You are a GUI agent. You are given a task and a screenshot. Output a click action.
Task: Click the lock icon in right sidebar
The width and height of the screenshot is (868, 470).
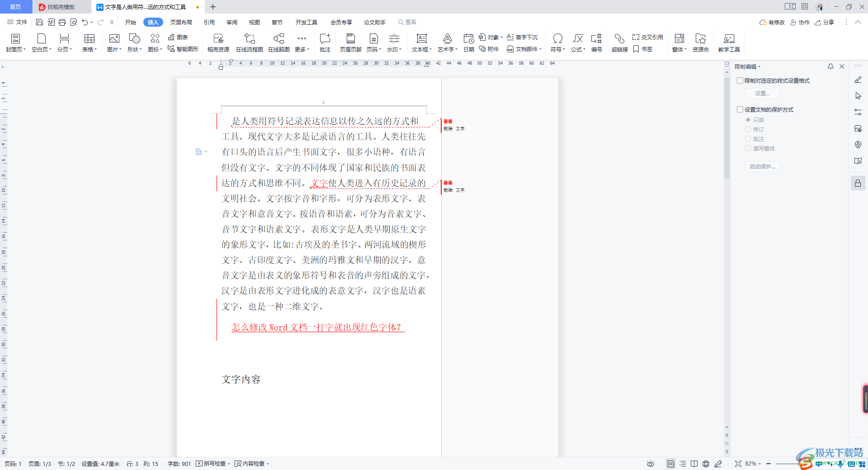(858, 183)
